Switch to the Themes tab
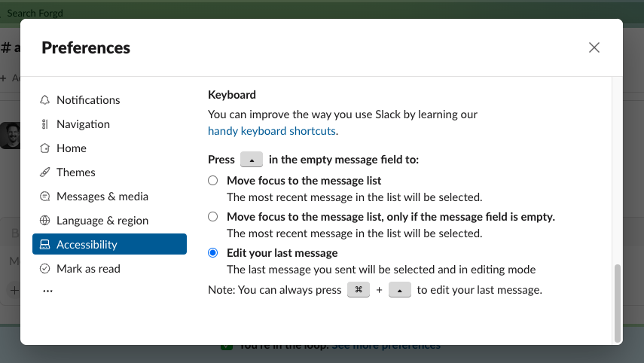The height and width of the screenshot is (363, 644). click(x=109, y=172)
